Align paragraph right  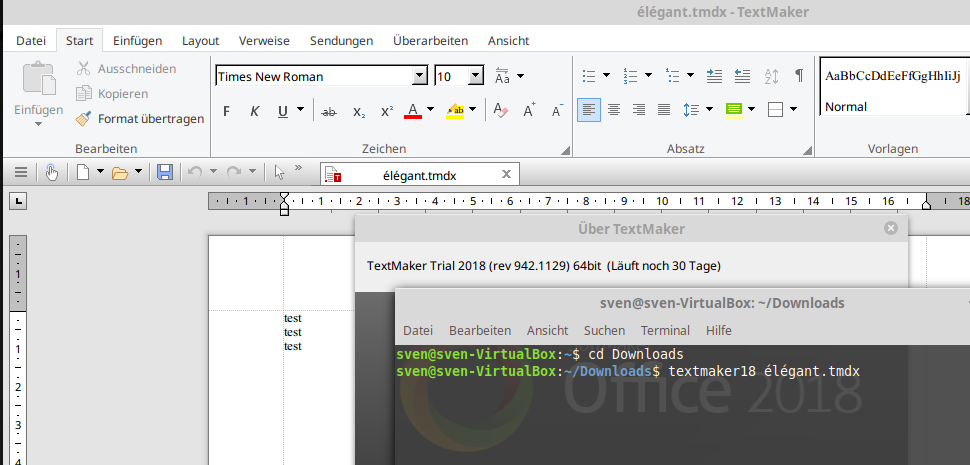click(x=639, y=110)
